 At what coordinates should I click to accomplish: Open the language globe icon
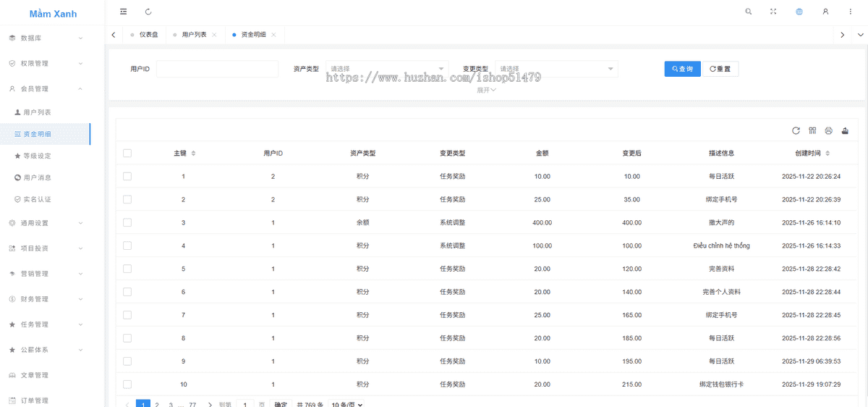[799, 12]
